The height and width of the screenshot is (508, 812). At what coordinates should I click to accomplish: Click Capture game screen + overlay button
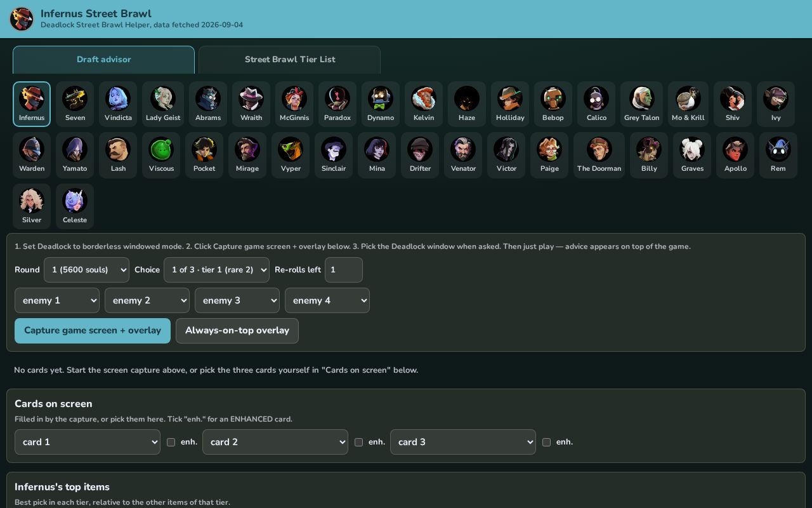(x=93, y=331)
